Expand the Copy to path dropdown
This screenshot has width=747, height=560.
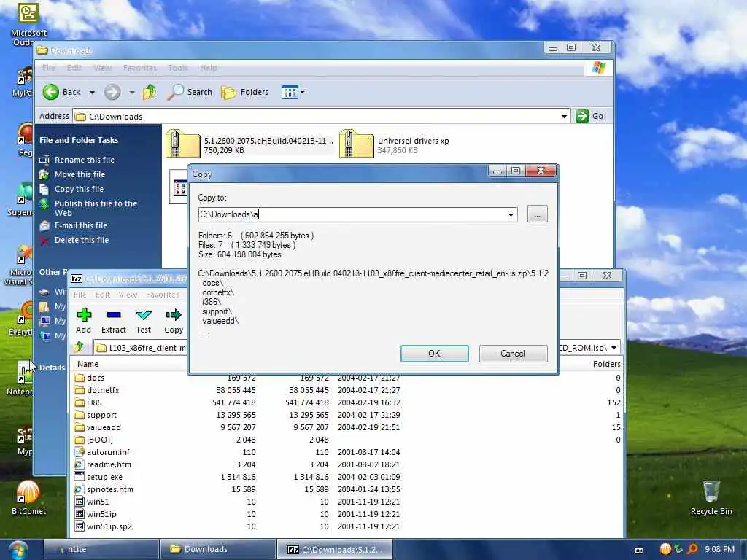[x=511, y=215]
